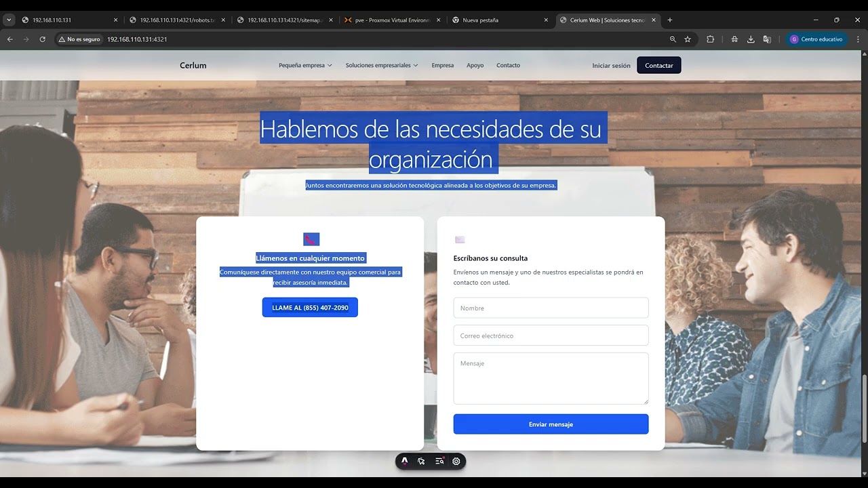Click the Google Translate toolbar icon
This screenshot has height=488, width=868.
(767, 39)
